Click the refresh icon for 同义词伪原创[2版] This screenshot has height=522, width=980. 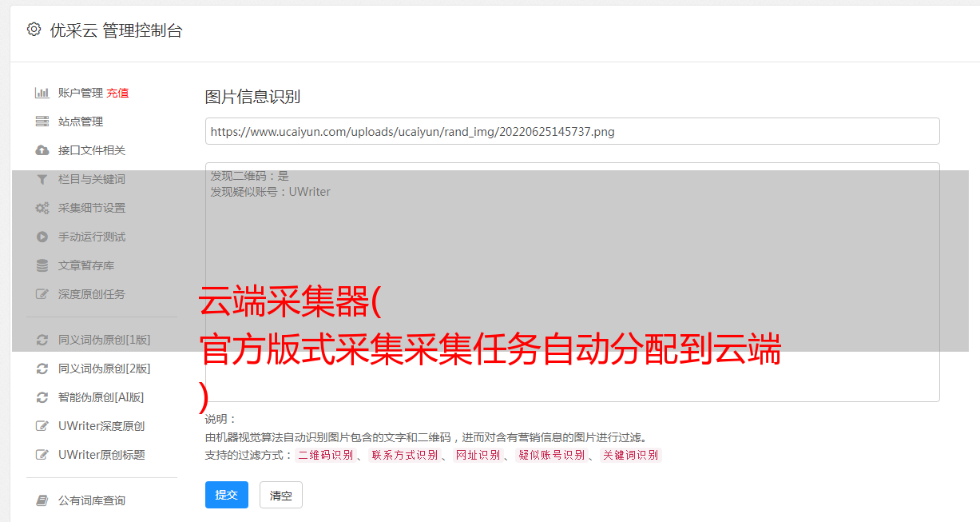(42, 369)
